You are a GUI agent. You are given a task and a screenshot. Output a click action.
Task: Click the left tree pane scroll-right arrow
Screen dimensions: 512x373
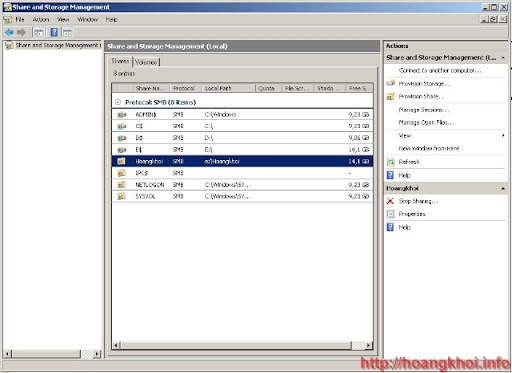[97, 354]
